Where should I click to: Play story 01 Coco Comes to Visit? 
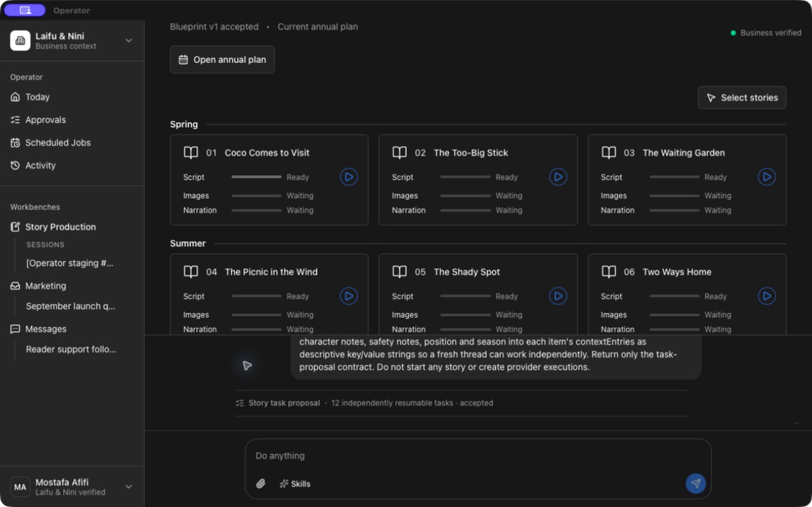click(349, 177)
